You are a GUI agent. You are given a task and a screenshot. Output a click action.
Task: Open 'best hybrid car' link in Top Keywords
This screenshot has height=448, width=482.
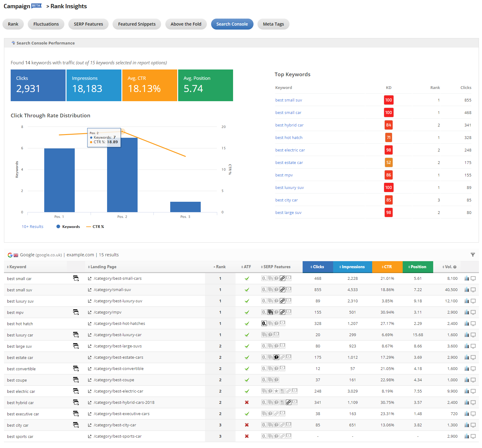pos(289,125)
